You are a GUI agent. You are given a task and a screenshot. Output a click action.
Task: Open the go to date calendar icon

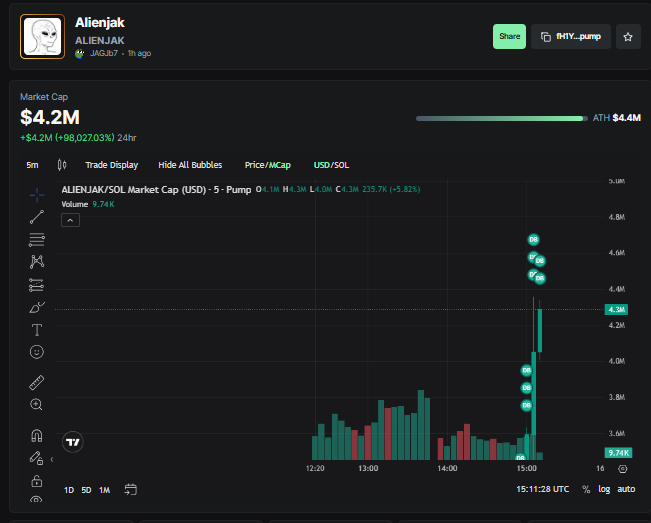130,490
